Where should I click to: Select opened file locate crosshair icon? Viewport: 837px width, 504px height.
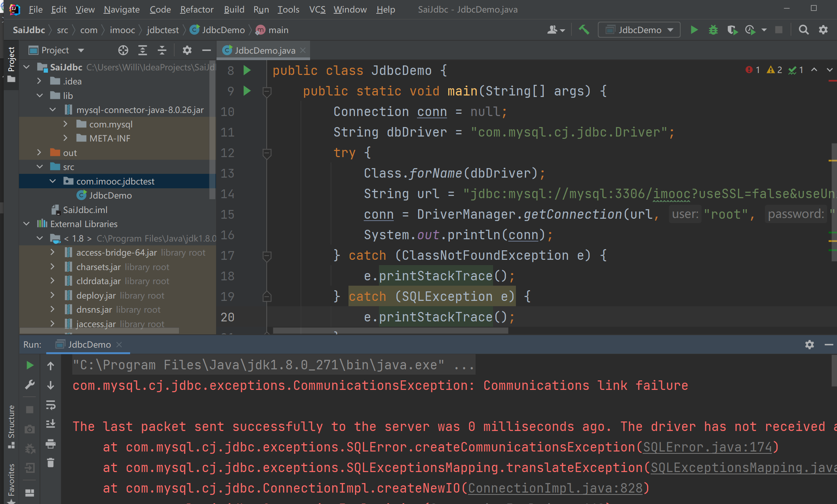pos(123,50)
